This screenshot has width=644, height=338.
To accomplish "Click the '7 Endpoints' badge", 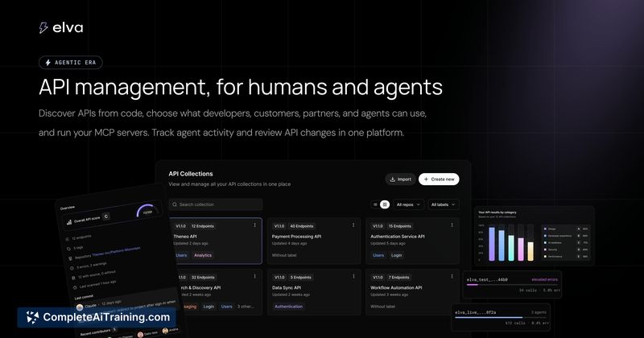I will (398, 277).
